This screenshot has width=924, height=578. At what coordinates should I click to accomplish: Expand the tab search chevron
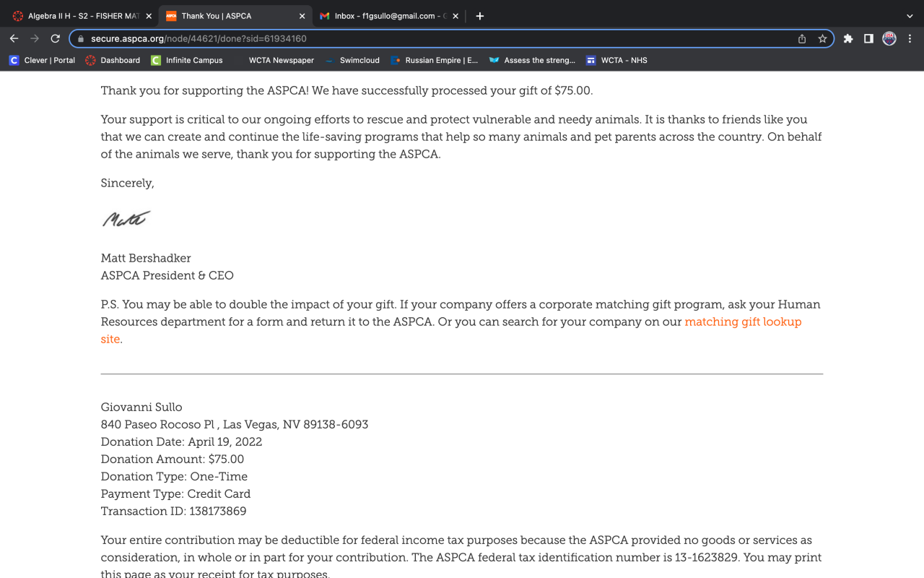[910, 16]
